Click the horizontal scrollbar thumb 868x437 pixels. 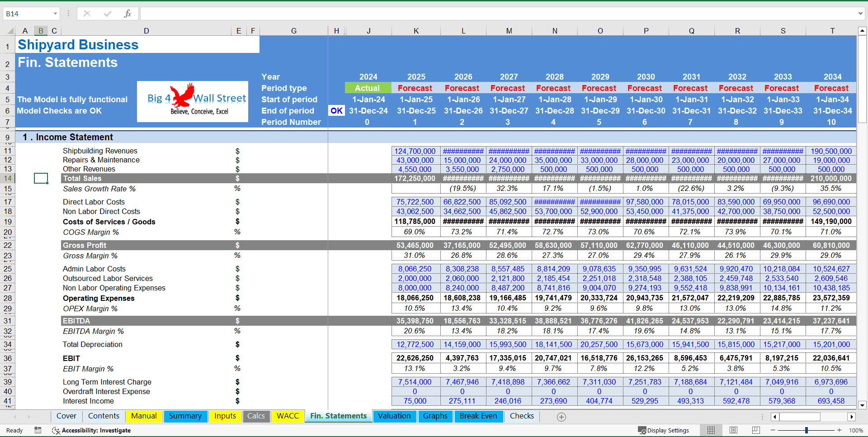pyautogui.click(x=800, y=417)
